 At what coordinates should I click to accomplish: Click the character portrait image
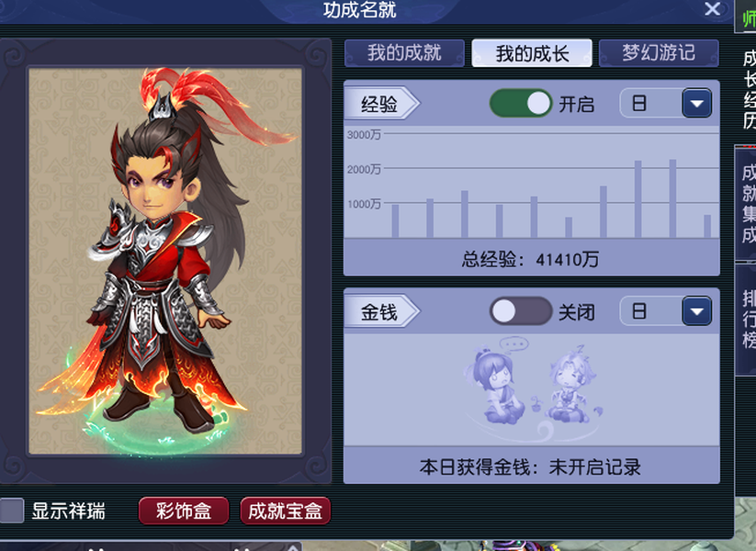(165, 261)
